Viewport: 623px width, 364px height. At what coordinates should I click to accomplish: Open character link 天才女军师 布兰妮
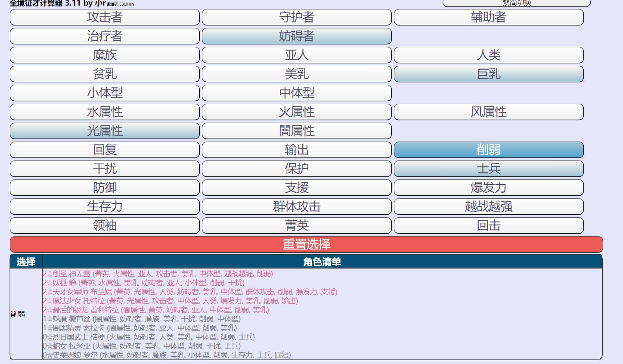pyautogui.click(x=77, y=292)
